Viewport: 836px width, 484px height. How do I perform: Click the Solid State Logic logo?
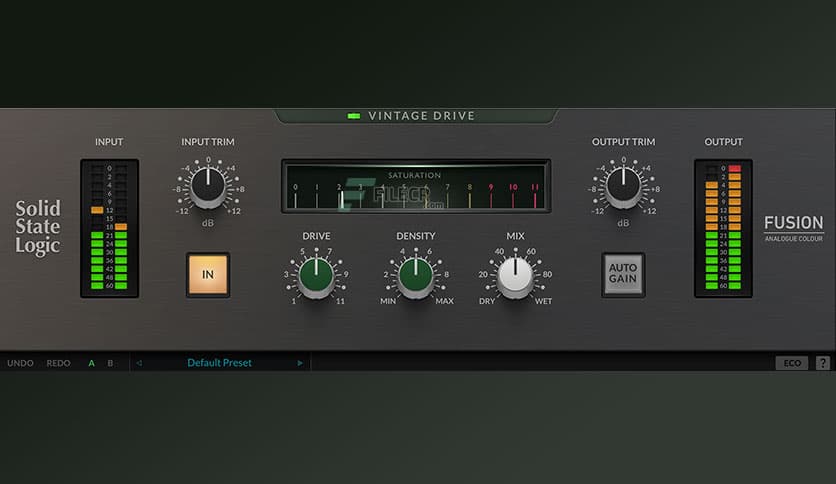pos(37,227)
